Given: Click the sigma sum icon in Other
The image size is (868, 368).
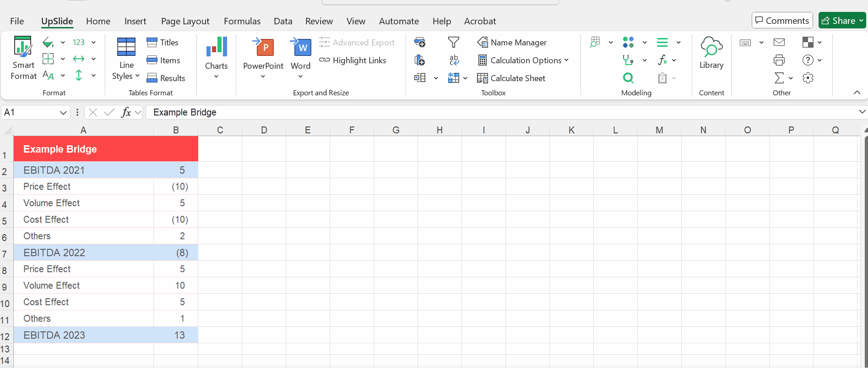Looking at the screenshot, I should click(779, 78).
